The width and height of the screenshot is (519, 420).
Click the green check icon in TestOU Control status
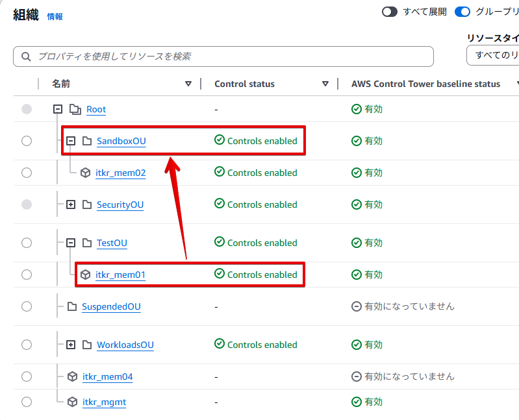pyautogui.click(x=220, y=243)
